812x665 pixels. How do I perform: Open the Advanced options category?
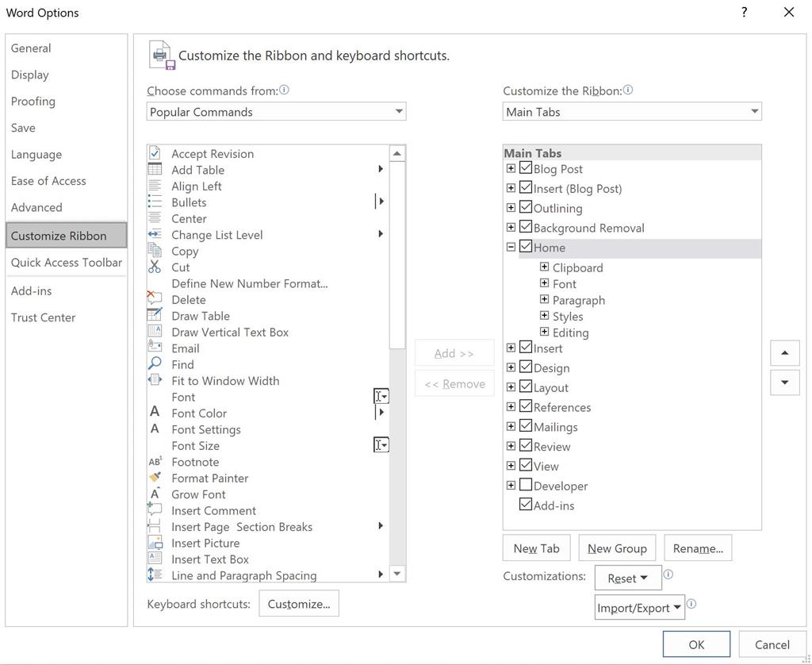pos(67,207)
